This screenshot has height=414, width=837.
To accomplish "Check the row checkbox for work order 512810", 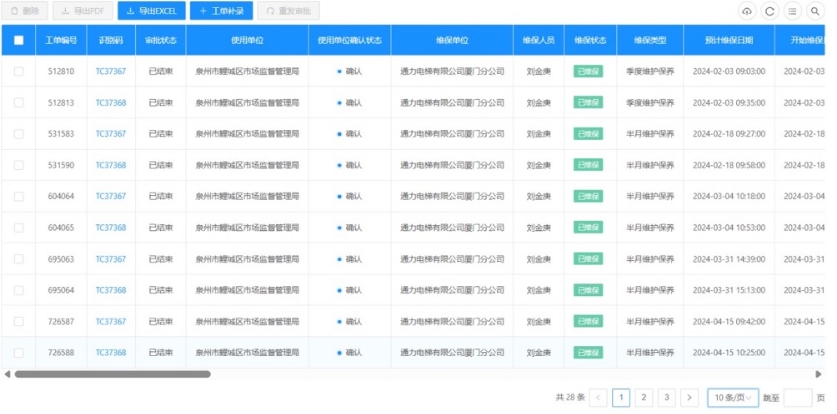I will [19, 72].
